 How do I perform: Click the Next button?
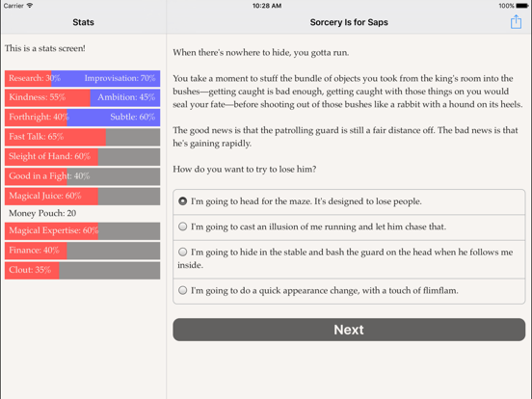349,330
